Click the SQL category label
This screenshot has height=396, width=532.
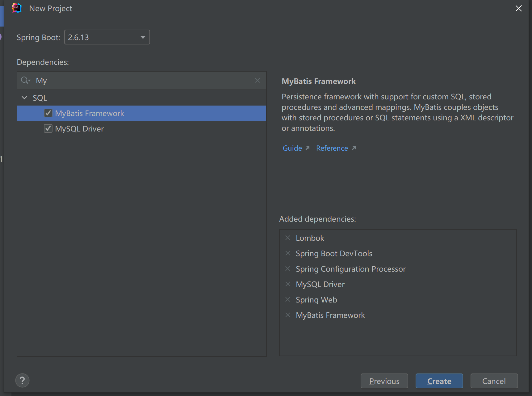click(x=40, y=98)
